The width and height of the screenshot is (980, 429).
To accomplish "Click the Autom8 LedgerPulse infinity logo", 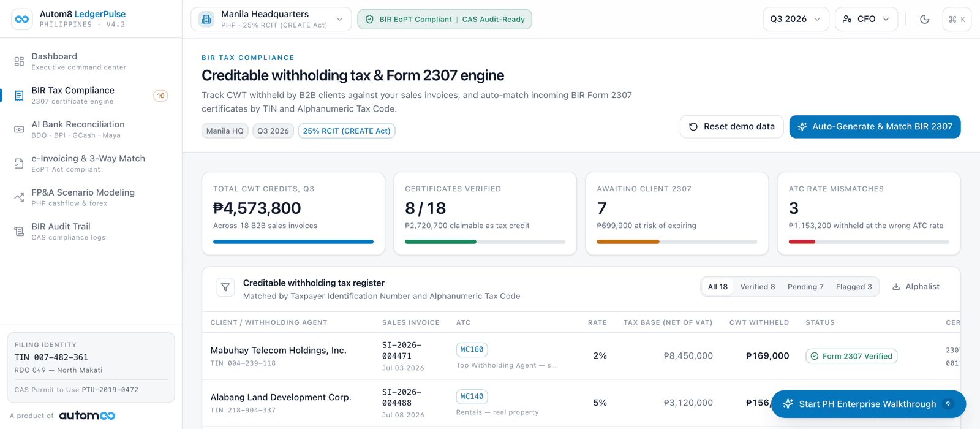I will tap(22, 19).
